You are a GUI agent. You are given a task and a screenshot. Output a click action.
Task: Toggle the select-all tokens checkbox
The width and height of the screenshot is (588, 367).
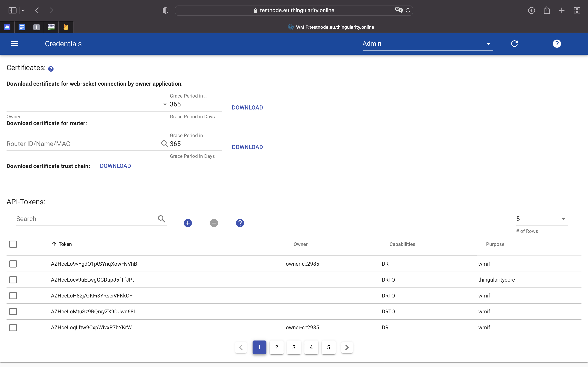(13, 244)
